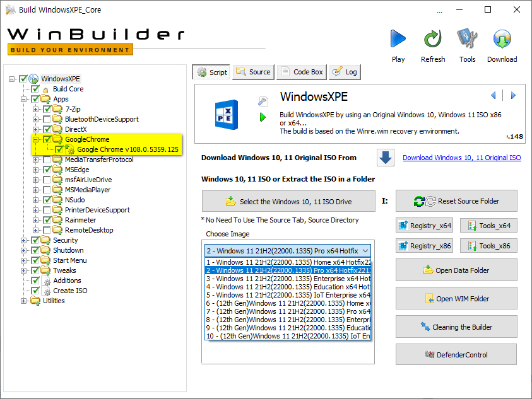The width and height of the screenshot is (532, 399).
Task: Open the Download Windows 10, 11 Original ISO link
Action: coord(462,158)
